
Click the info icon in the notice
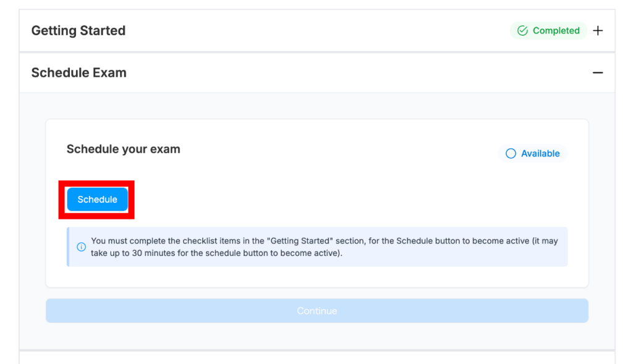(x=81, y=247)
